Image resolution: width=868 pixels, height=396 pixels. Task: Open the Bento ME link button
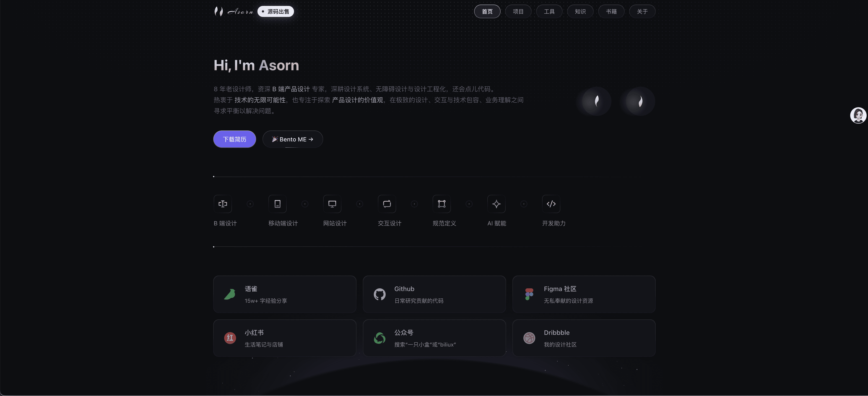292,139
